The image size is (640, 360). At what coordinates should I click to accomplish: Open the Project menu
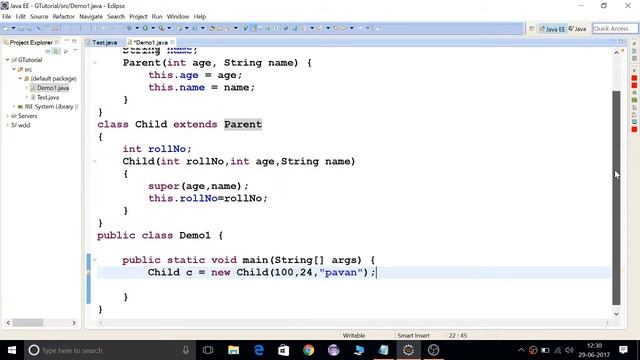click(x=138, y=16)
